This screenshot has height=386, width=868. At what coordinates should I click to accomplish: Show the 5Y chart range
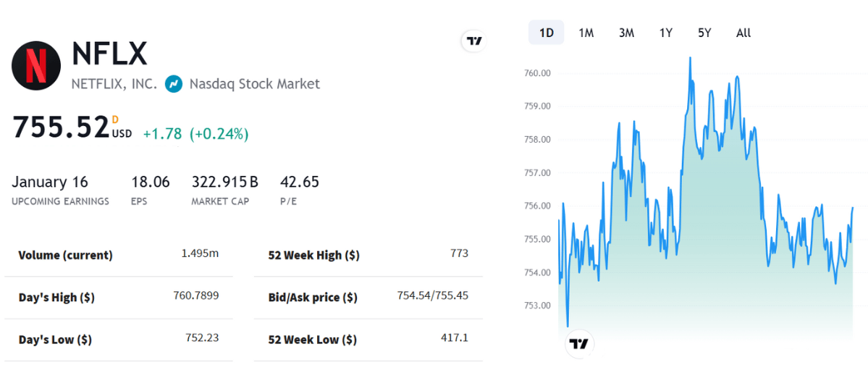click(704, 33)
